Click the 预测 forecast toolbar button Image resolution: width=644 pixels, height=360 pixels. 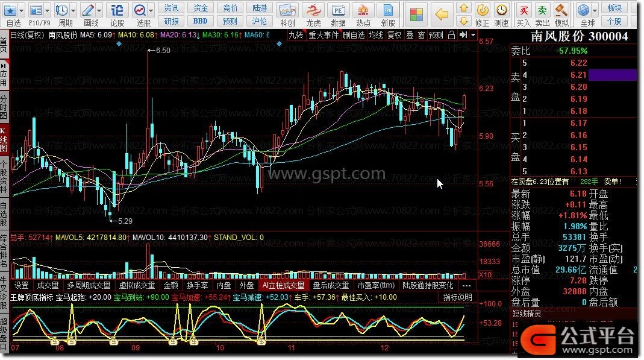point(230,21)
